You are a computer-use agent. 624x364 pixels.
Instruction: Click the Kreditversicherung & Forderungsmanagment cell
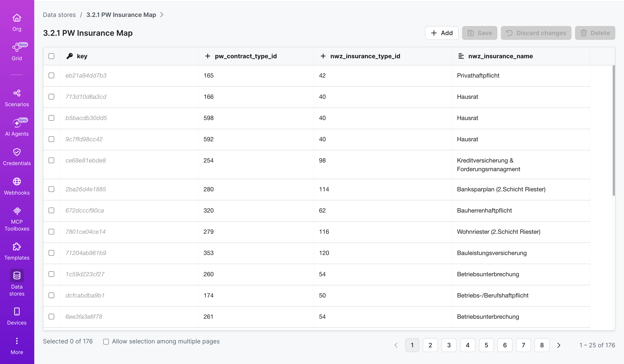tap(521, 165)
